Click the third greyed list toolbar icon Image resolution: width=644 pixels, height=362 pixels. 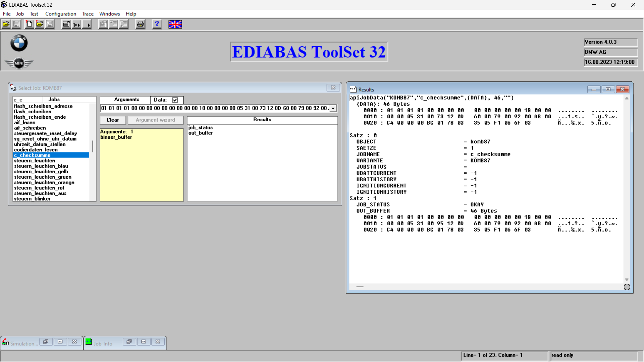coord(124,24)
